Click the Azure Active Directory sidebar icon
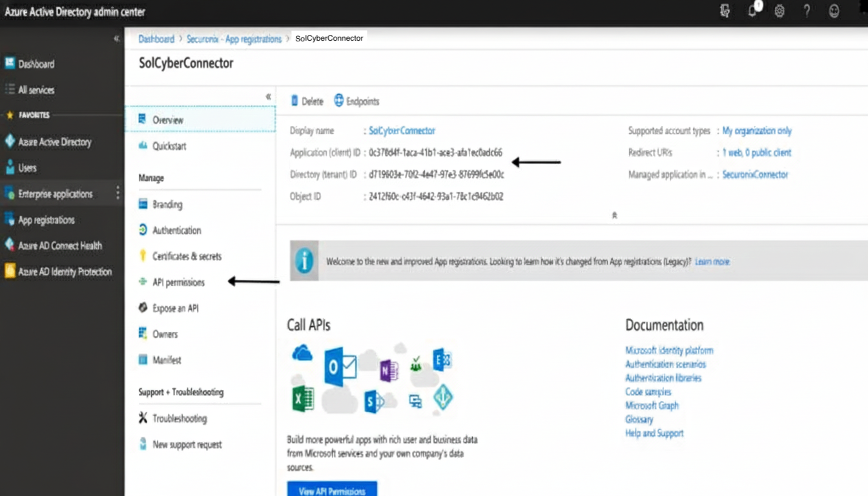 coord(10,141)
